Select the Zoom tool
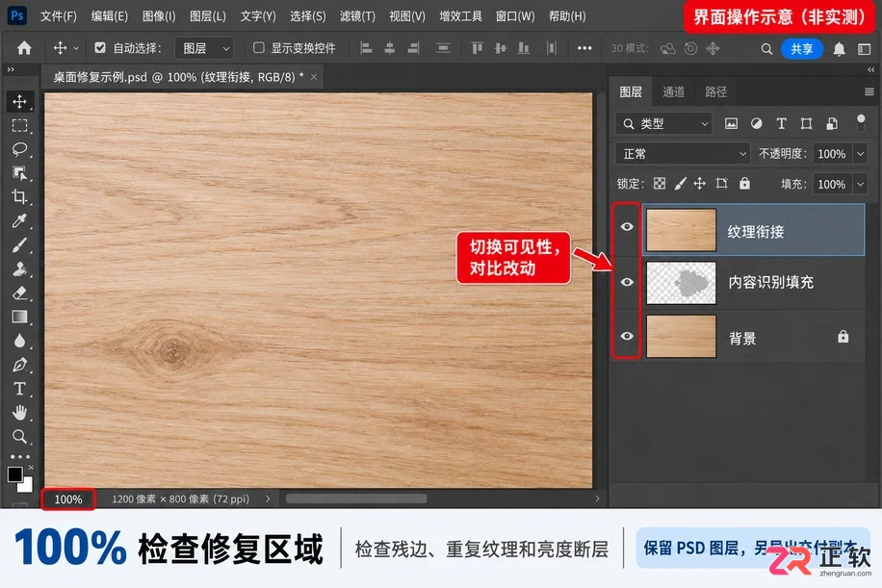The width and height of the screenshot is (882, 588). pyautogui.click(x=19, y=436)
